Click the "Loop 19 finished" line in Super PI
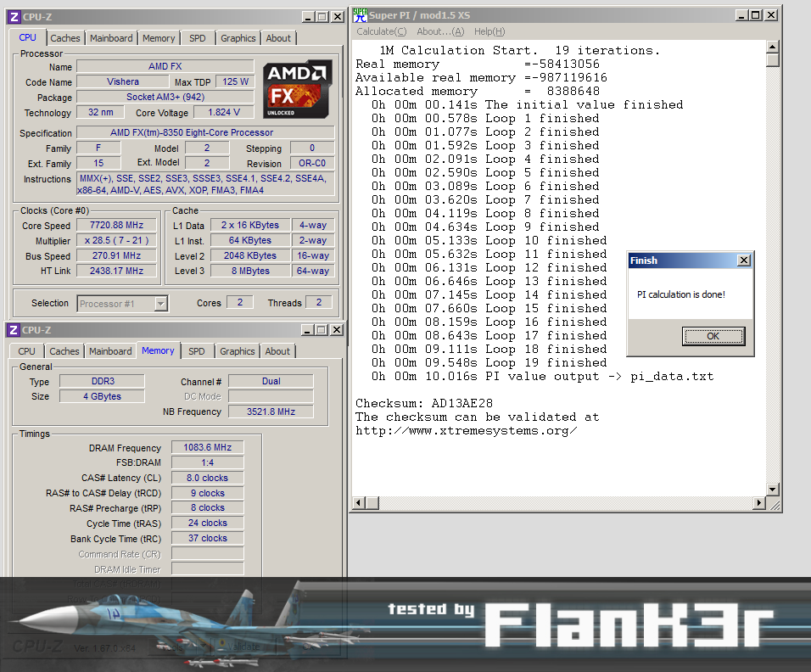The width and height of the screenshot is (811, 672). 489,363
